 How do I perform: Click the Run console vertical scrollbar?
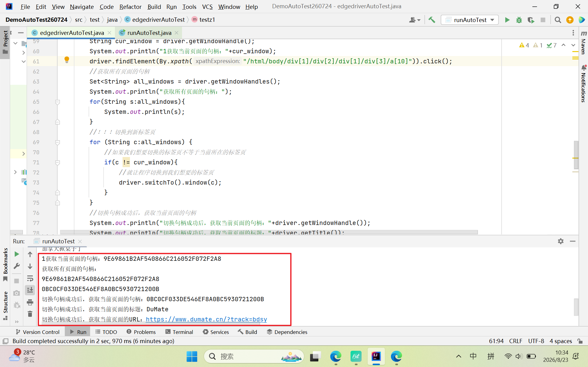click(x=576, y=307)
